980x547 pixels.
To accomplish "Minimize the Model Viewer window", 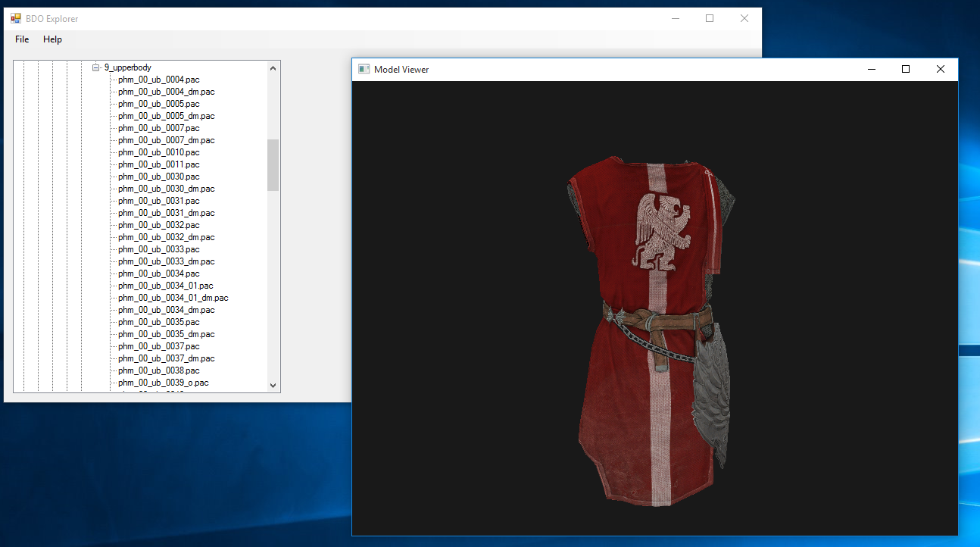I will [870, 69].
